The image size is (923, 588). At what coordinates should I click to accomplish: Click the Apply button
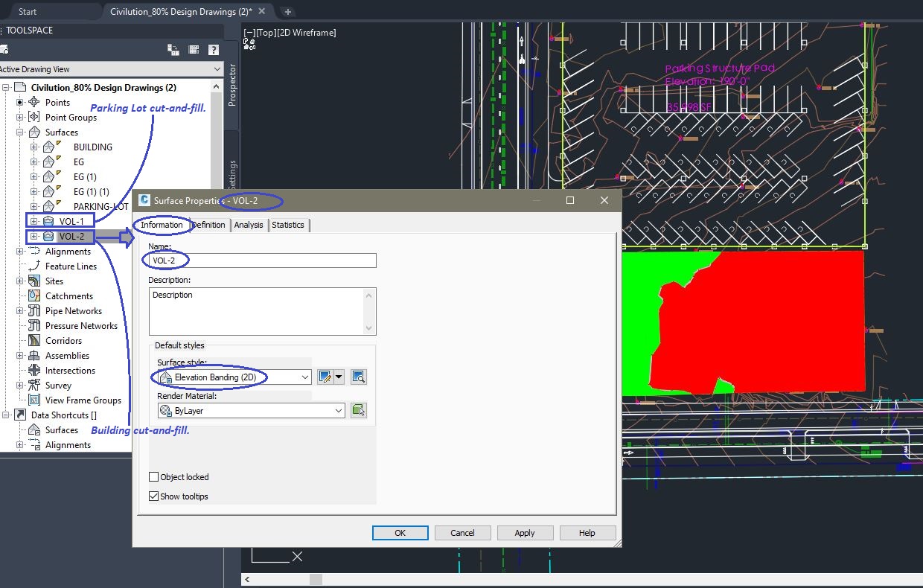[x=525, y=532]
